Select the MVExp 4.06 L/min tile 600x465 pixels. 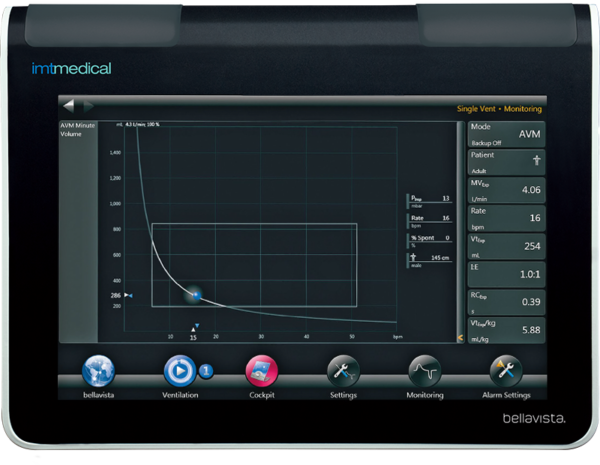(505, 190)
